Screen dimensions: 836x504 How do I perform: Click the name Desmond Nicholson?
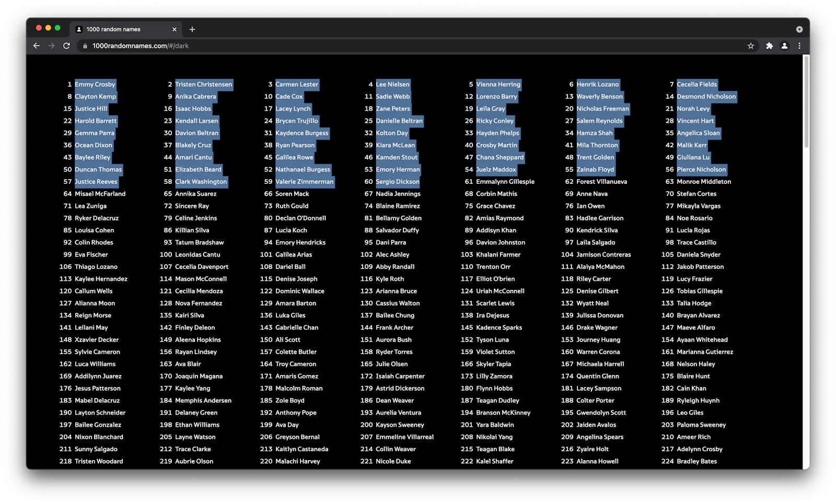706,97
